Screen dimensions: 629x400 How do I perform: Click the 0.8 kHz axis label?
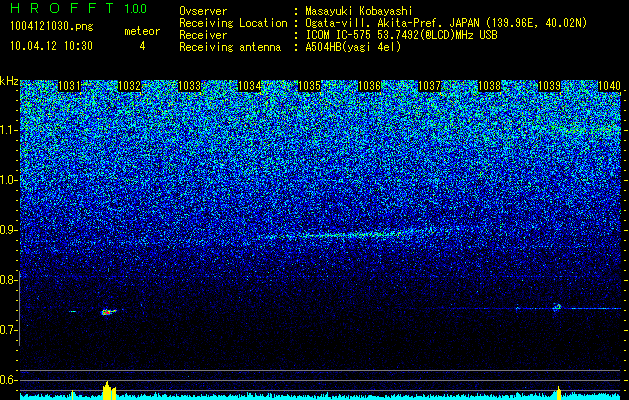tap(8, 280)
